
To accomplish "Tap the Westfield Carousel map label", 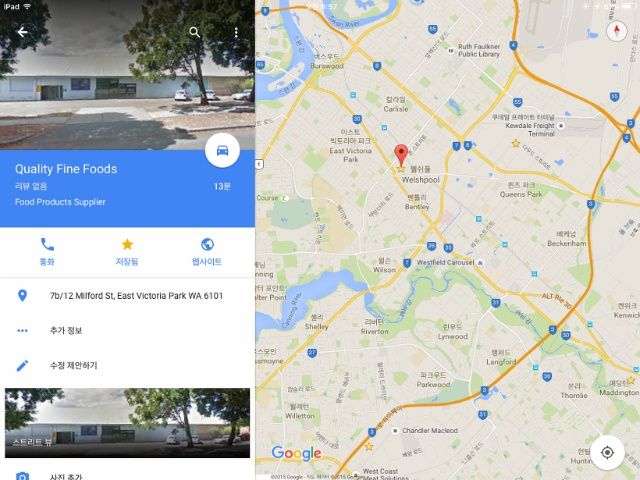I will [445, 262].
